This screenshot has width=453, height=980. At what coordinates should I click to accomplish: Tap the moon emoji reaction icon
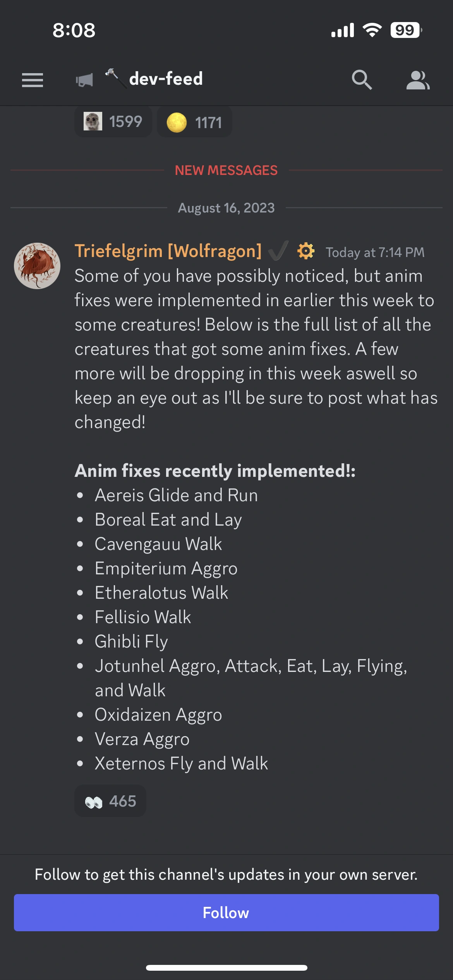178,122
